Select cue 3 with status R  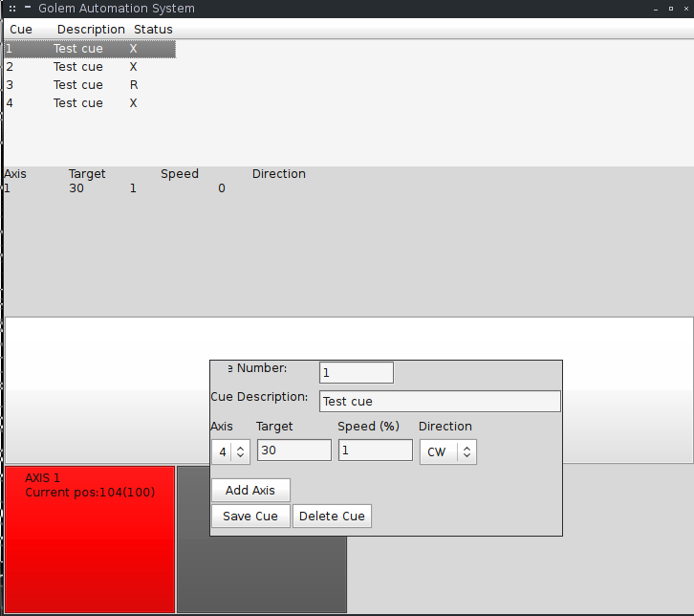(89, 85)
